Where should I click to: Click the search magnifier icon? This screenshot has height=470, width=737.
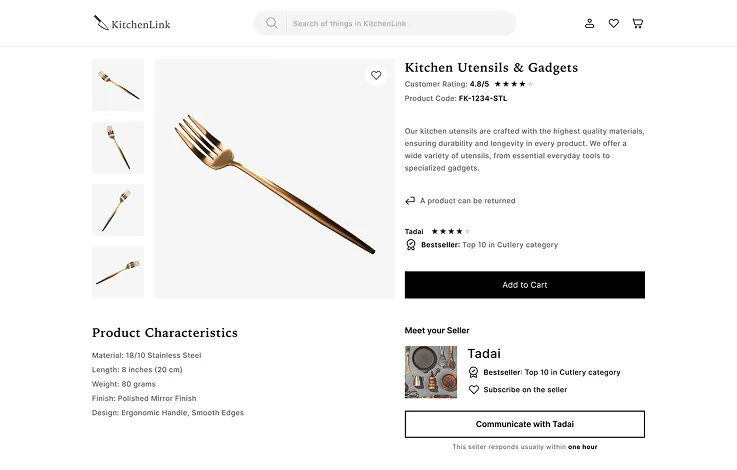click(271, 23)
